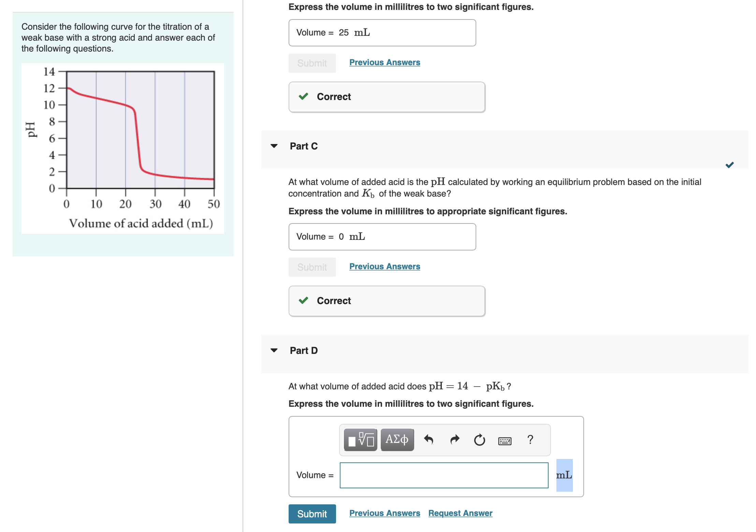Reset the answer with circular arrow icon
Viewport: 756px width, 532px height.
click(479, 440)
